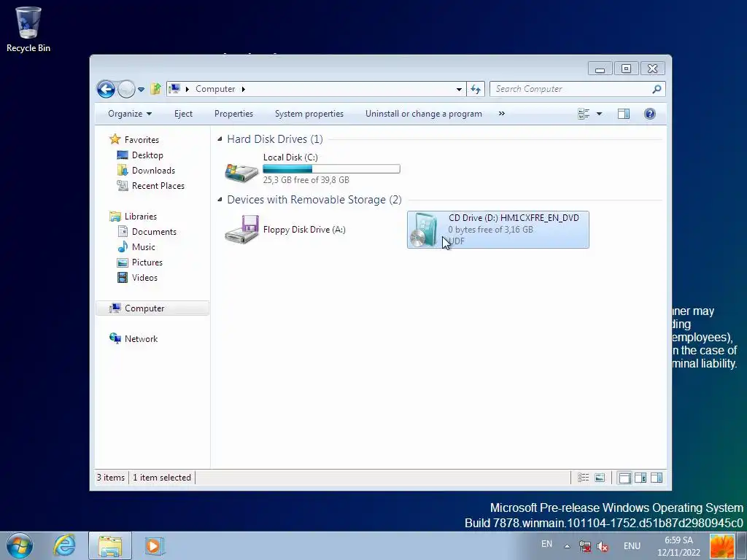Select the CD Drive (D:) disc icon
The image size is (747, 560).
point(425,230)
